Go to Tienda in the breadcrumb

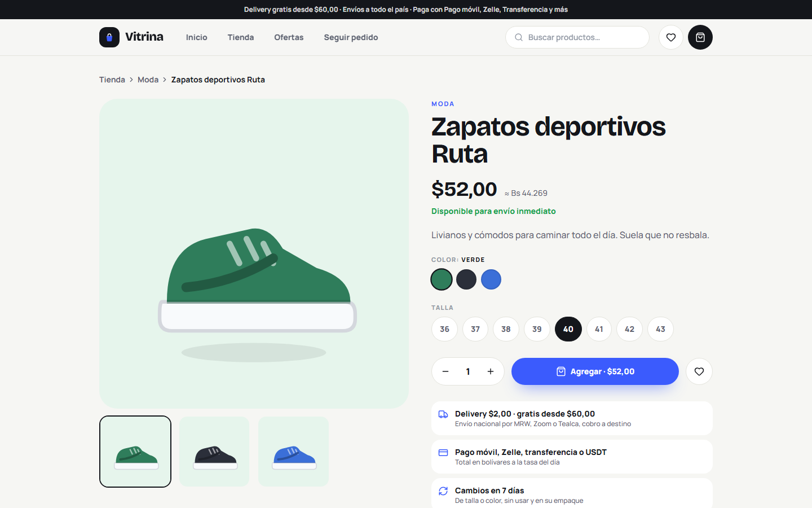[112, 80]
